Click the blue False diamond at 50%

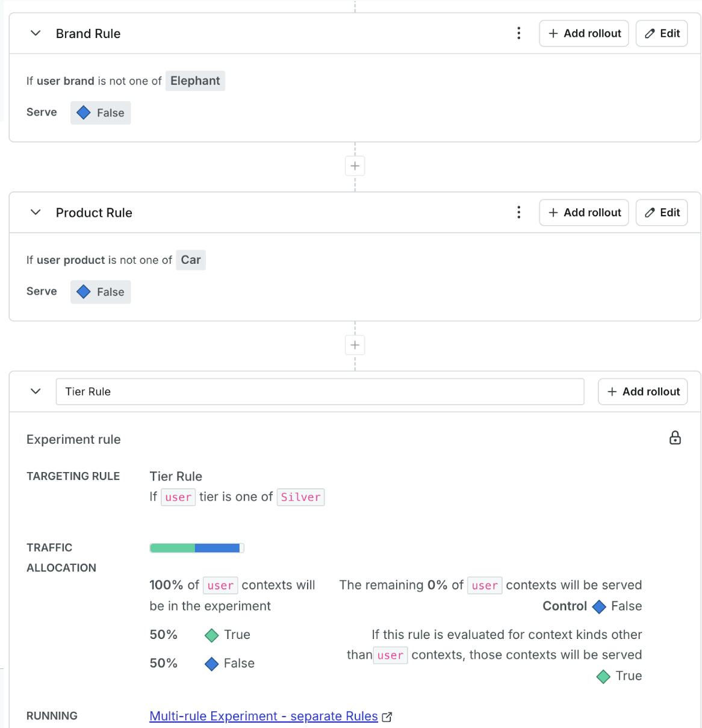pos(211,664)
